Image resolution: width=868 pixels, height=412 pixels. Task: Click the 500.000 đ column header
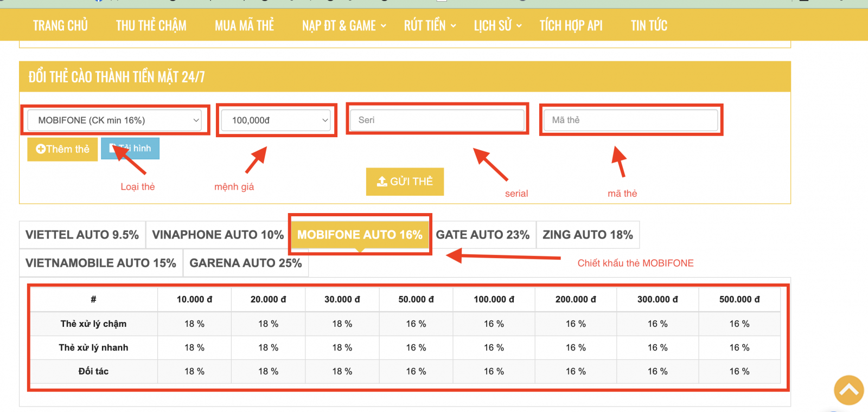pos(739,299)
